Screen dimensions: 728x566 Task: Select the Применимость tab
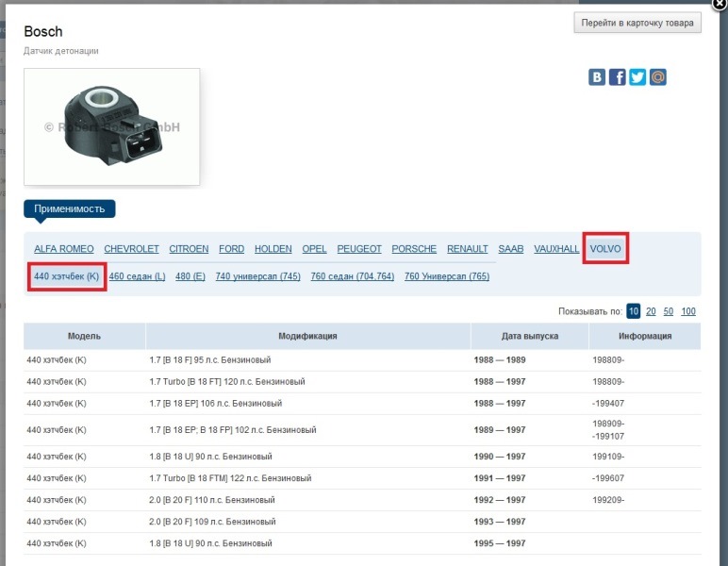coord(70,208)
